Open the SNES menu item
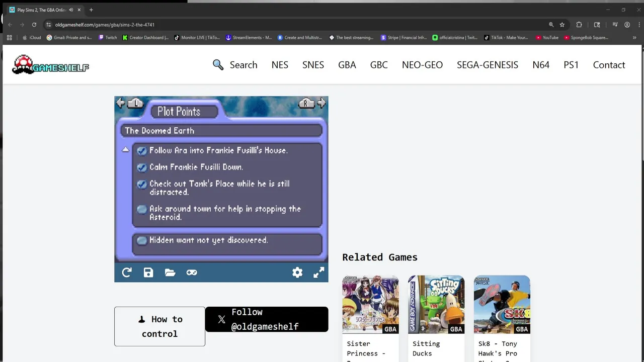Screen dimensions: 644x362 point(313,65)
